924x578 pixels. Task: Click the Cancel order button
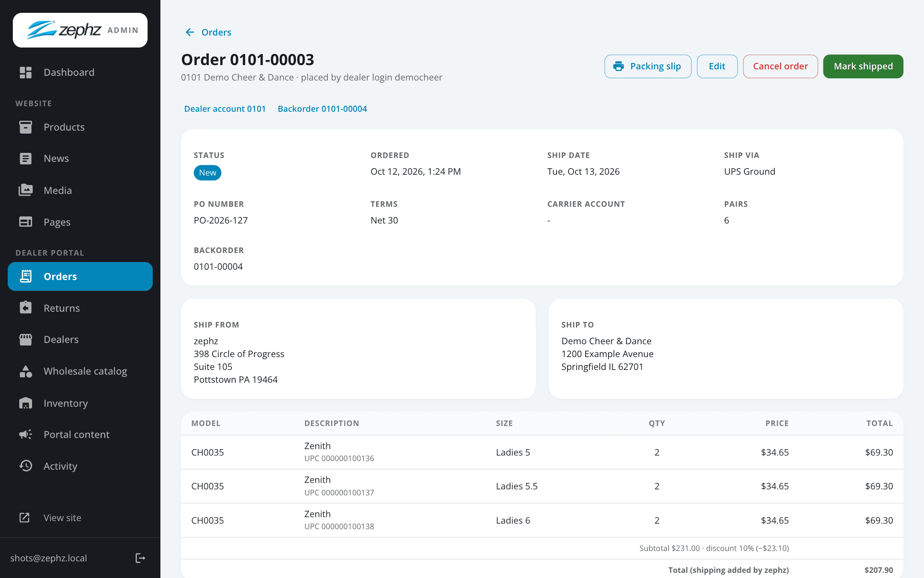(780, 66)
